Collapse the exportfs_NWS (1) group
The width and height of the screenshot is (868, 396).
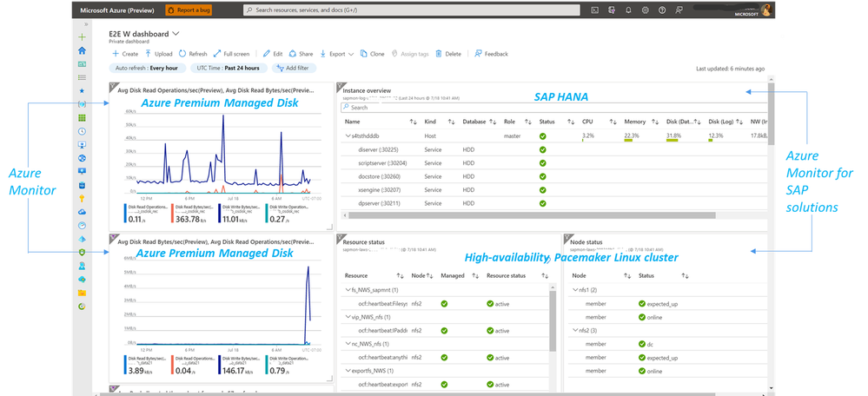(x=348, y=371)
